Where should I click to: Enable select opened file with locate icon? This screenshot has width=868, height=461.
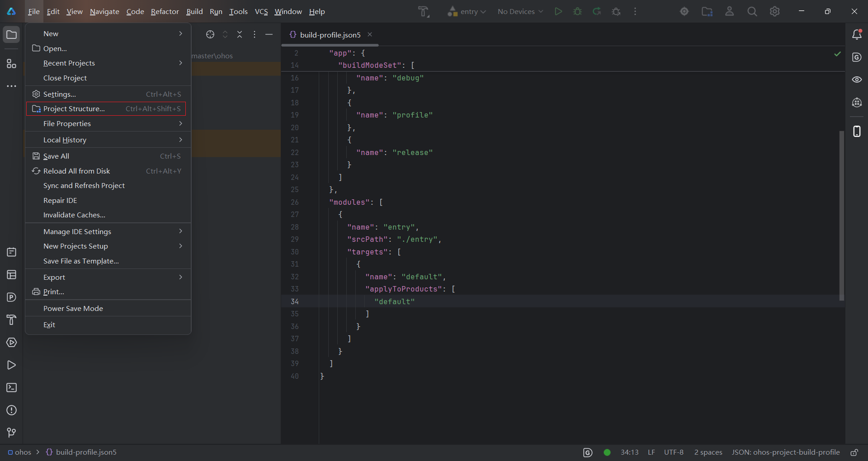tap(210, 34)
